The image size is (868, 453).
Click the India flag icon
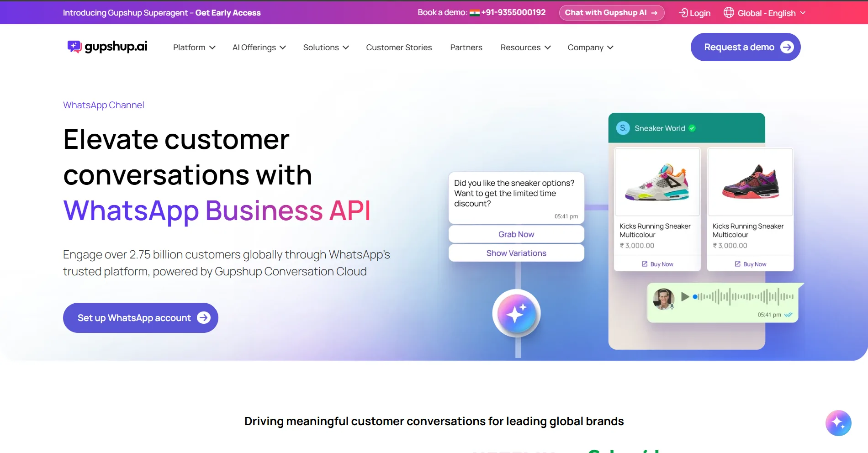pyautogui.click(x=474, y=13)
